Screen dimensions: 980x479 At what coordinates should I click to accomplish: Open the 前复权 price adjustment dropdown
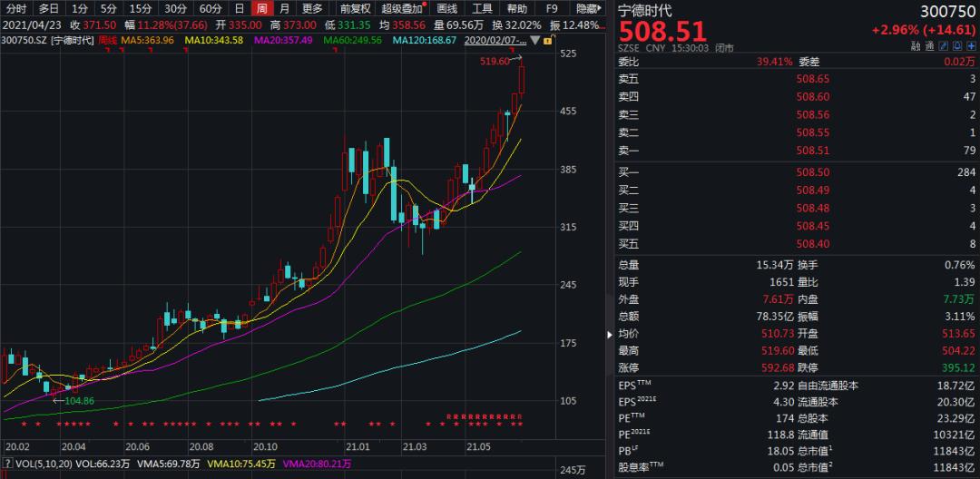(355, 9)
